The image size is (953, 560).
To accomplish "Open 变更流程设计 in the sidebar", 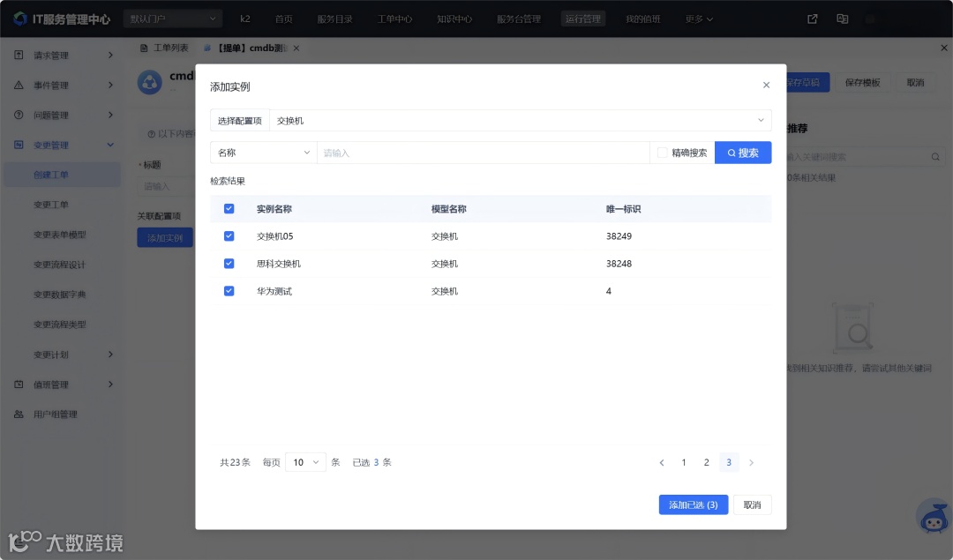I will pyautogui.click(x=60, y=265).
